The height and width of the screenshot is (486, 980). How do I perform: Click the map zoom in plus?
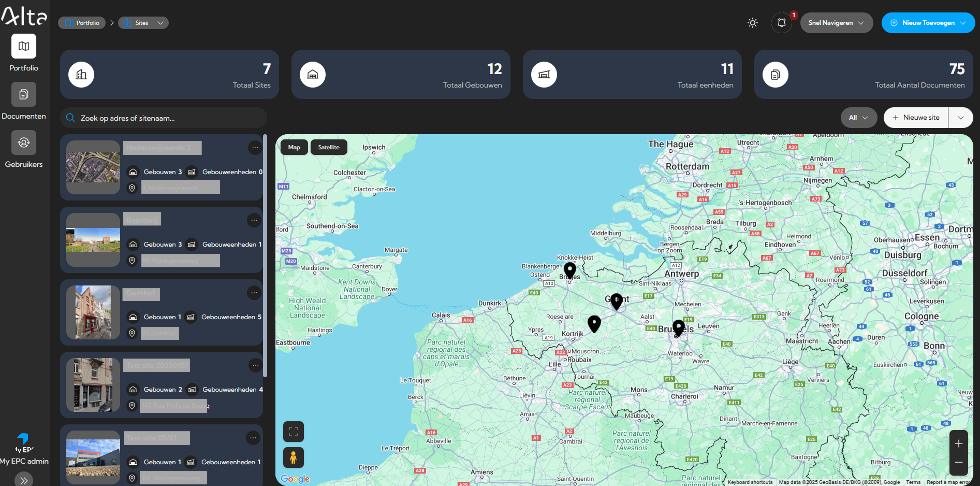point(958,444)
